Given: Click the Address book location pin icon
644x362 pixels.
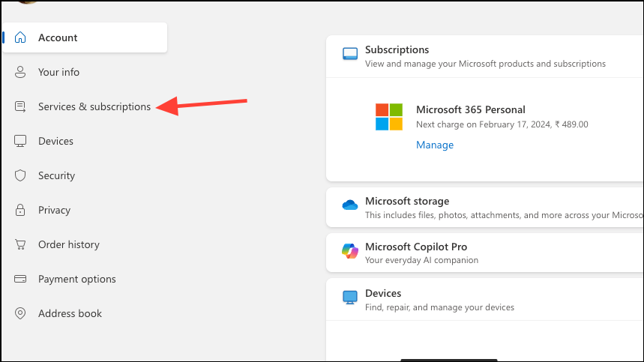Looking at the screenshot, I should coord(20,313).
